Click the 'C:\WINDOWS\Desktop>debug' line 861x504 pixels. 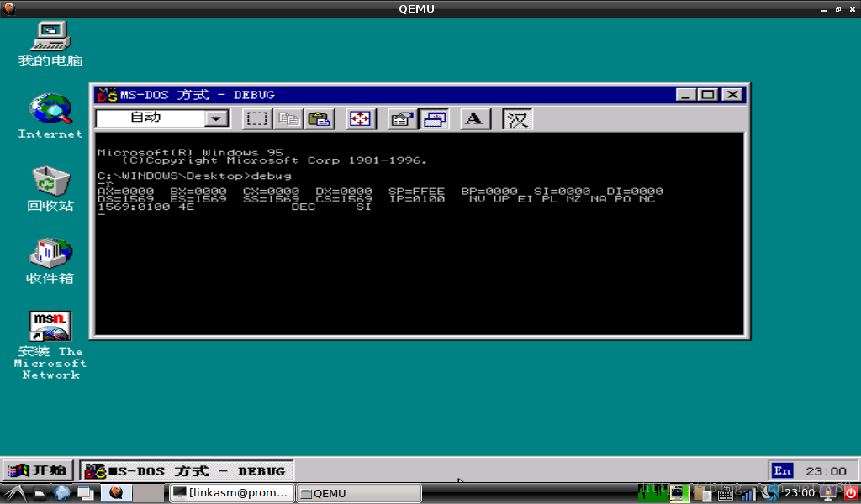[x=194, y=176]
